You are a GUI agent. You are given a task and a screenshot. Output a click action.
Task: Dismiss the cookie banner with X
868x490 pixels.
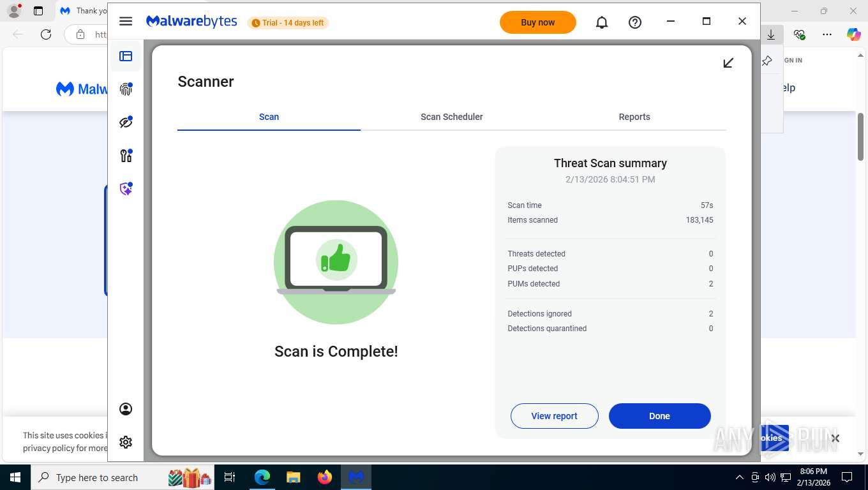click(835, 438)
